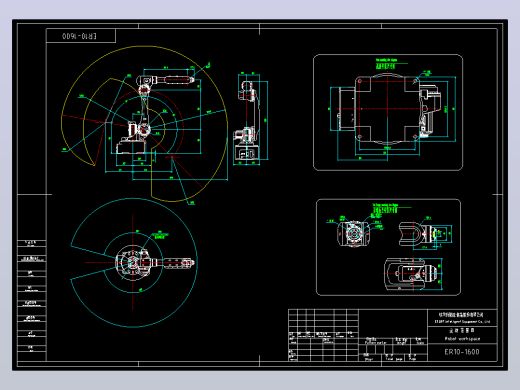Click ER10-1600 text in title block

(x=462, y=352)
